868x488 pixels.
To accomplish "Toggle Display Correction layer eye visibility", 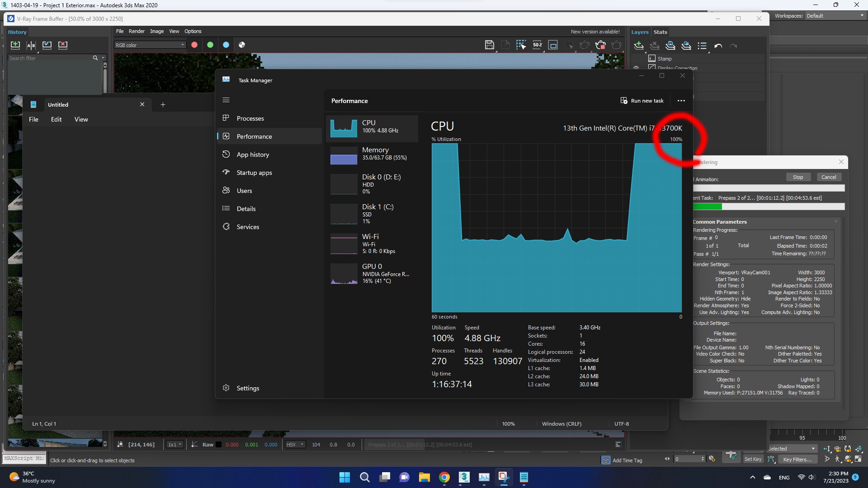I will coord(636,68).
